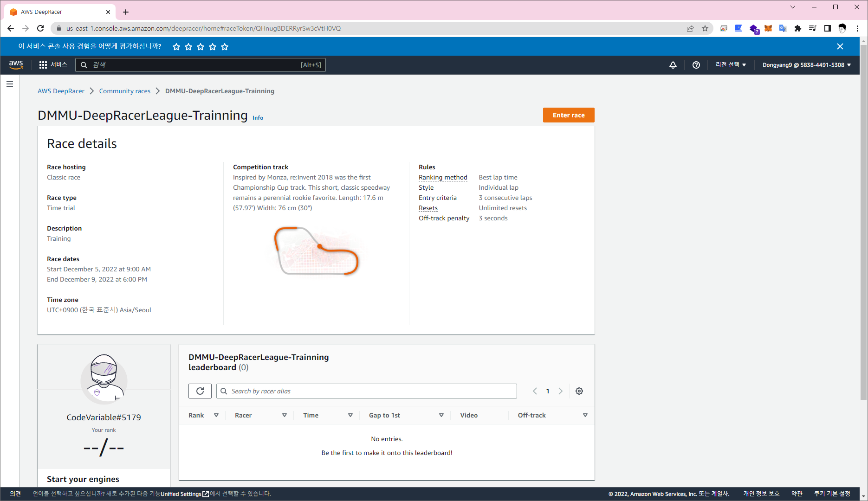Focus the racer alias search field
This screenshot has width=868, height=501.
[367, 391]
